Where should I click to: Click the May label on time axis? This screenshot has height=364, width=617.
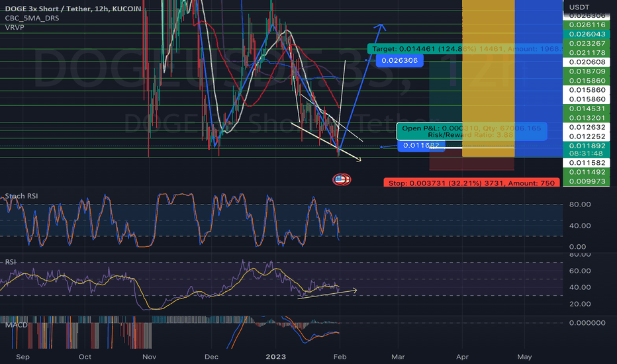click(x=524, y=357)
